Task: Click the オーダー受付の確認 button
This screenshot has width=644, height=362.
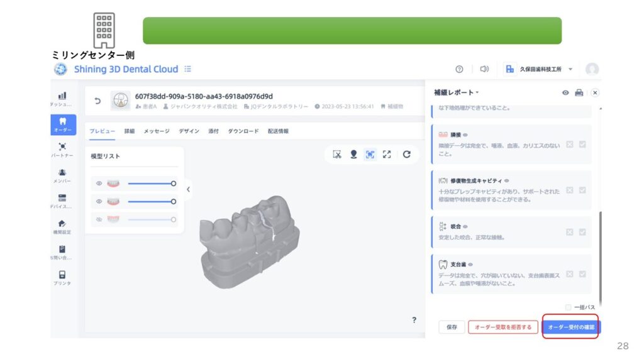Action: click(570, 327)
